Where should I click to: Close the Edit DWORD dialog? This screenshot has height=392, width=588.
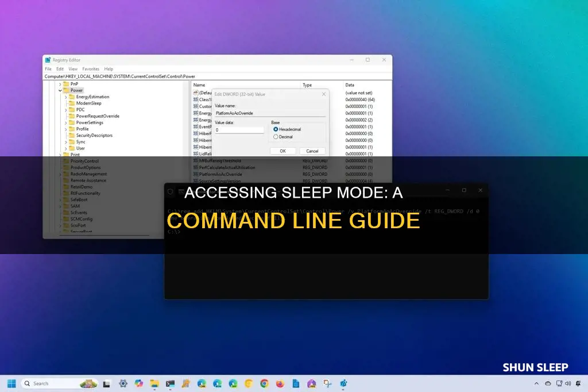point(324,94)
